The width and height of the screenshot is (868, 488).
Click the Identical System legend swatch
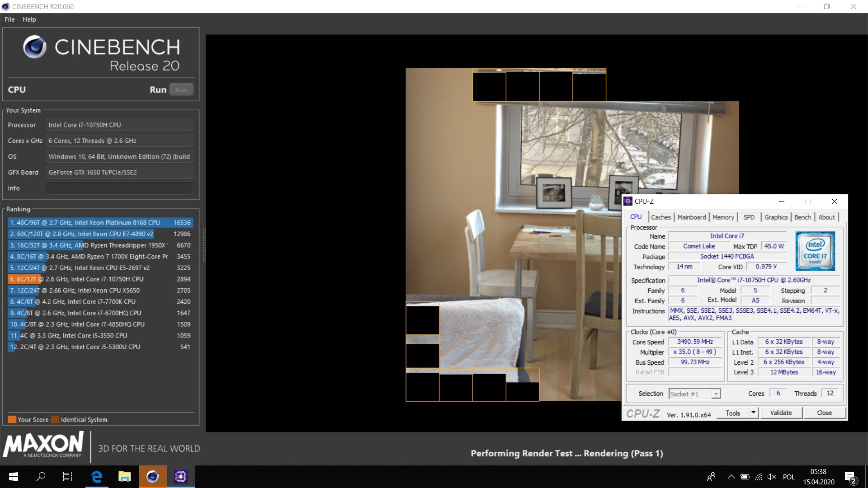55,419
